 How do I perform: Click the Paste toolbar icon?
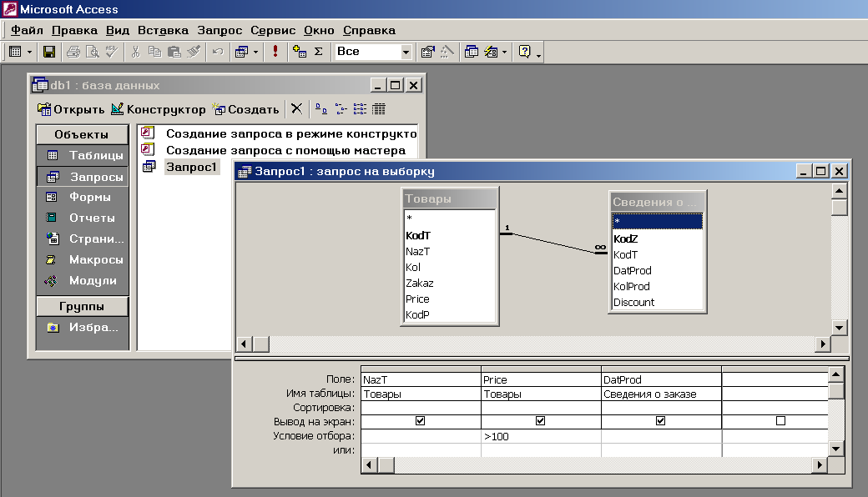[x=174, y=52]
